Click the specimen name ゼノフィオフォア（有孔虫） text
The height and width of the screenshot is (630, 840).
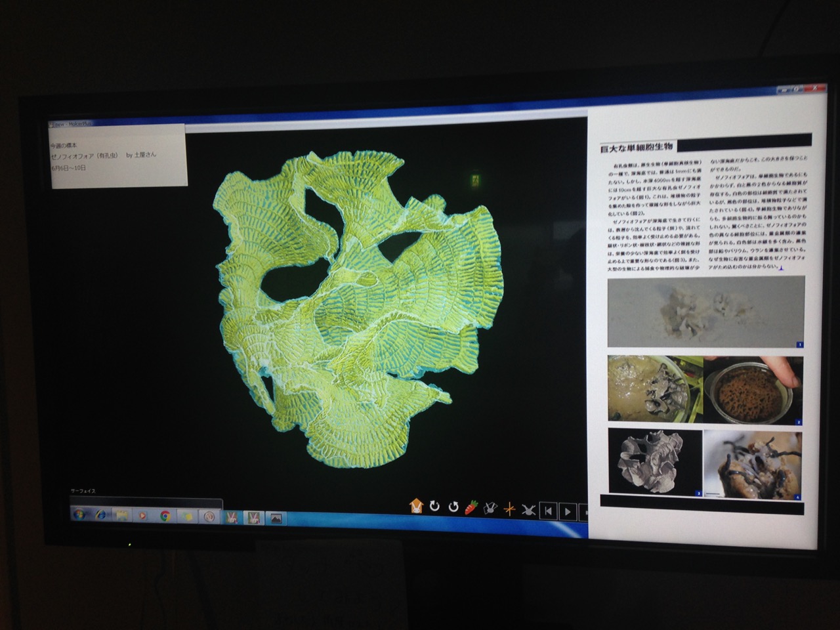83,156
